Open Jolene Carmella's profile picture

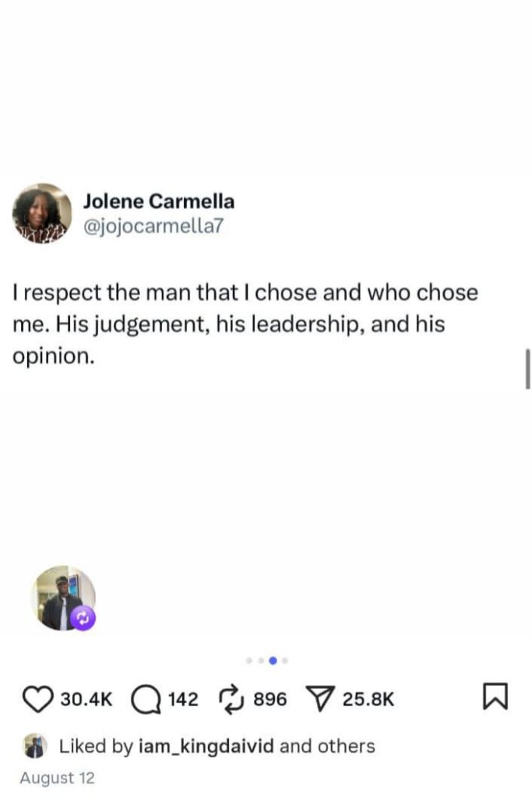[42, 213]
